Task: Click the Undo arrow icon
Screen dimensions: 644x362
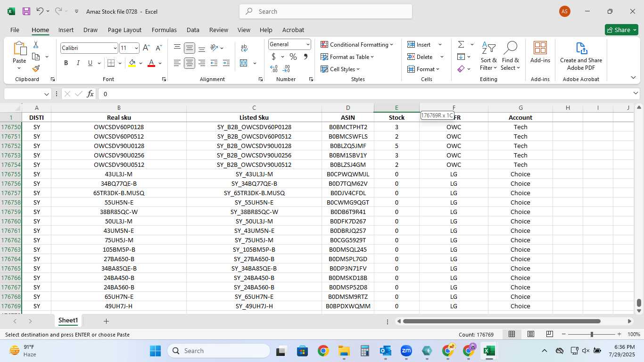Action: (40, 11)
